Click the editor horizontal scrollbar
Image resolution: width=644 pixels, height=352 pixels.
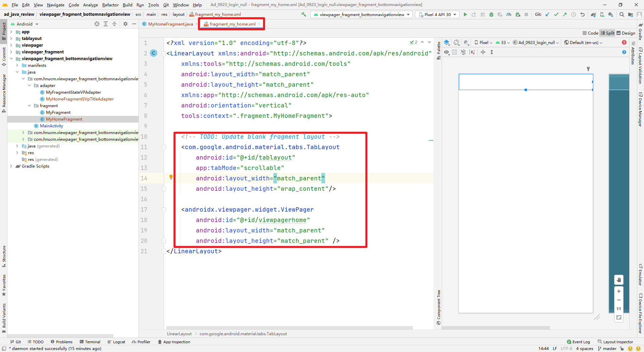click(x=289, y=327)
